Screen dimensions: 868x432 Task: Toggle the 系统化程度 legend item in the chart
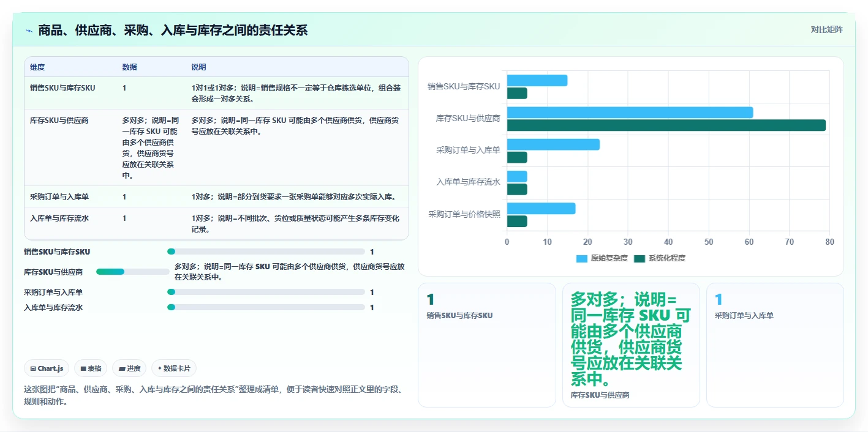[660, 258]
